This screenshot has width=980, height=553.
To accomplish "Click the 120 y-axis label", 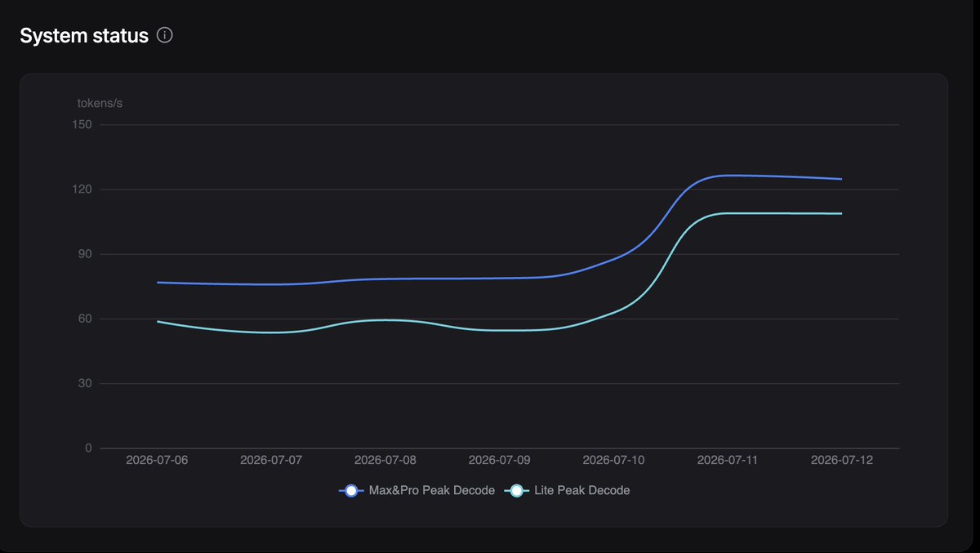I will [83, 190].
